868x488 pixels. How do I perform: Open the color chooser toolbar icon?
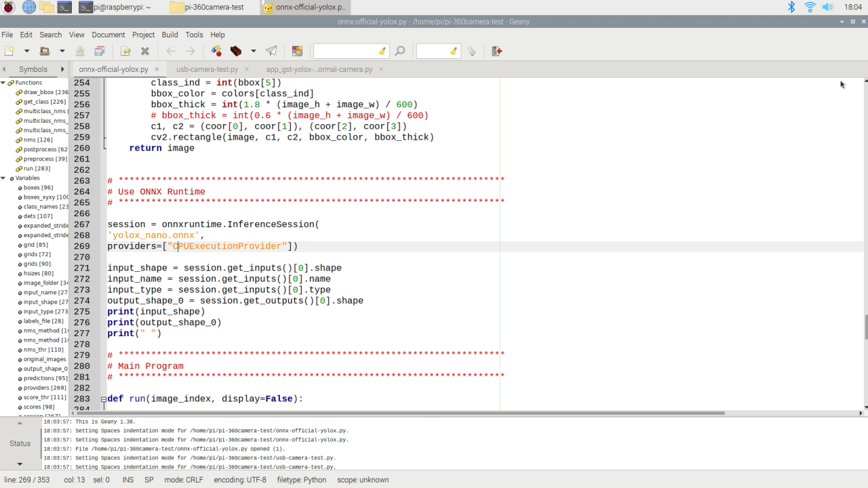pyautogui.click(x=297, y=51)
